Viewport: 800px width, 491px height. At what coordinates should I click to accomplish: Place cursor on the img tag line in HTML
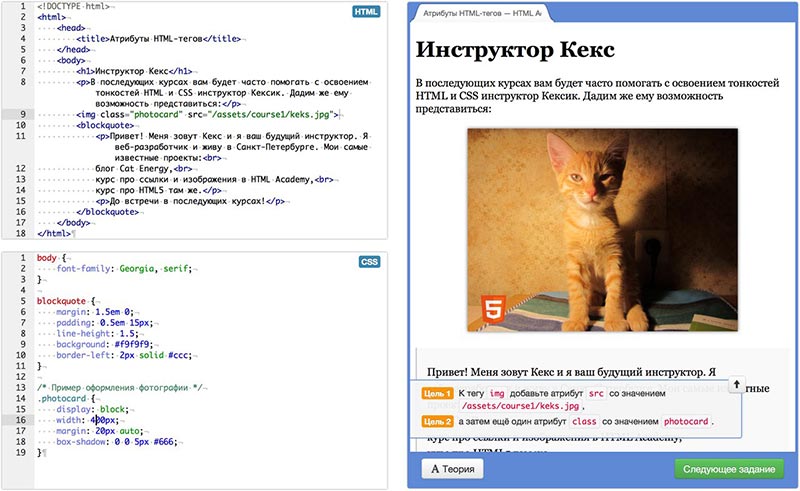(200, 115)
